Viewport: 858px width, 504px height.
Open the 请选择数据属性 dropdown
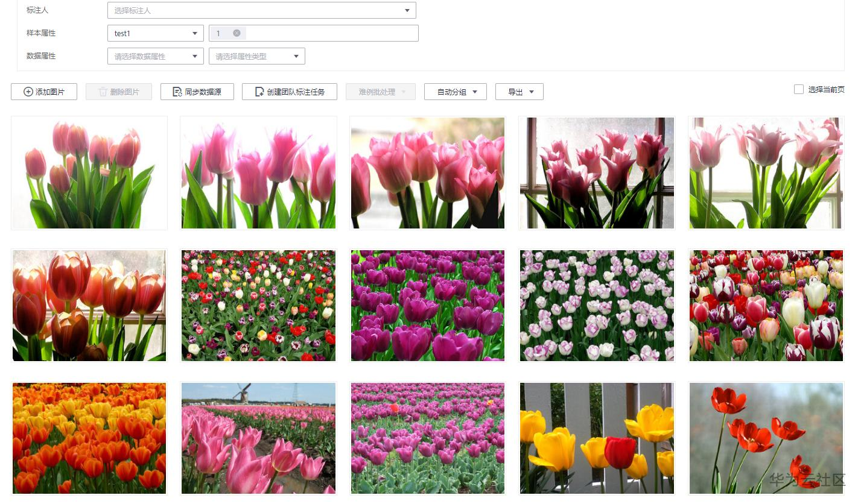[194, 55]
